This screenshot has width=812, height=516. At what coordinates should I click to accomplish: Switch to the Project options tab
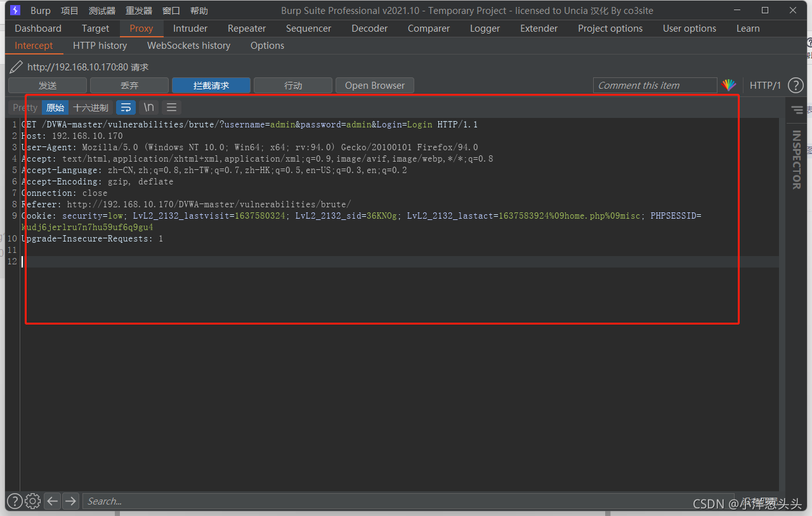point(610,28)
